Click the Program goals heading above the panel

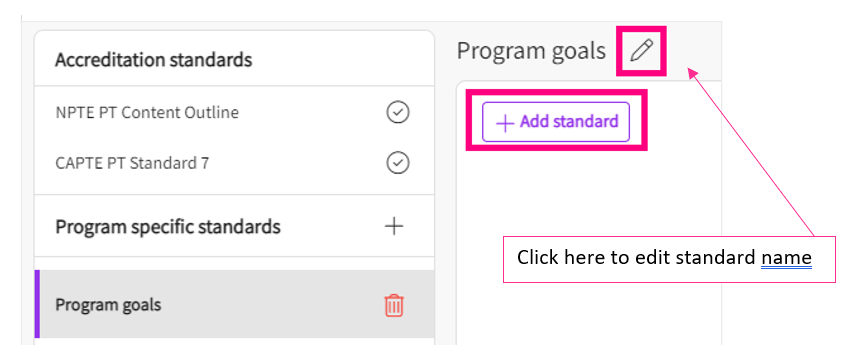click(x=531, y=51)
